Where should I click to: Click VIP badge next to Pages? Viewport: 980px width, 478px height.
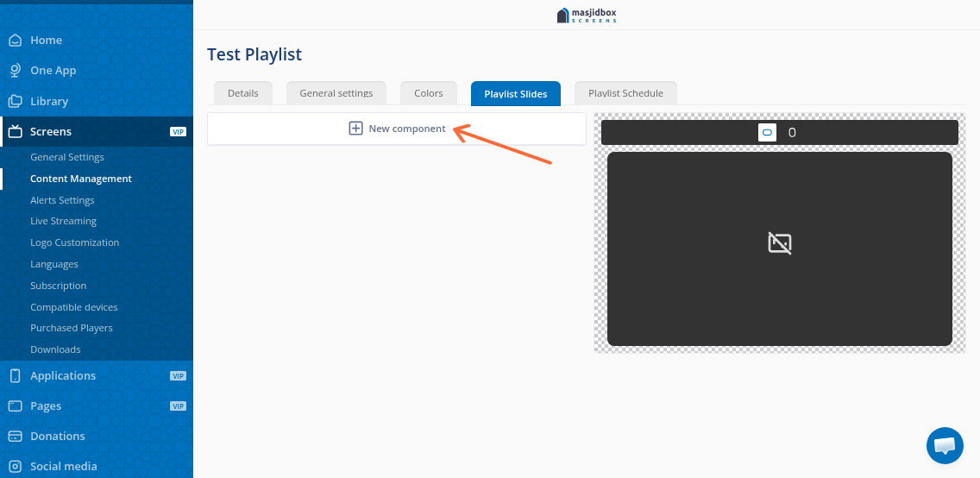point(178,406)
